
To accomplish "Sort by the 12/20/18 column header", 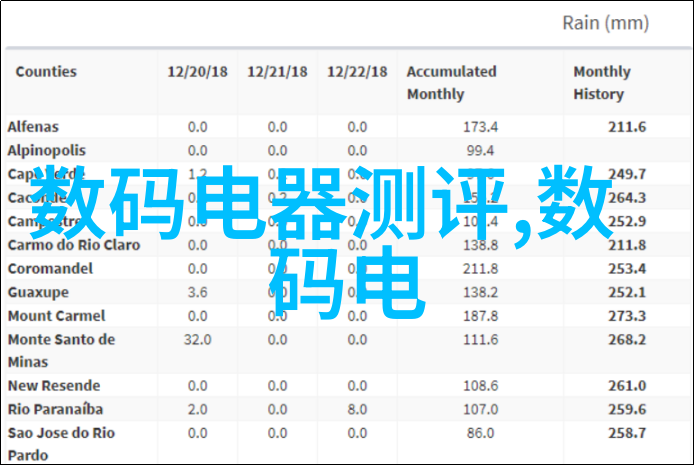I will point(197,72).
